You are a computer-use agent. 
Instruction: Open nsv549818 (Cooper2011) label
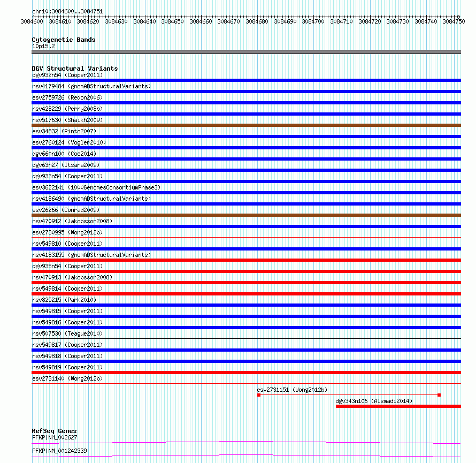click(67, 356)
